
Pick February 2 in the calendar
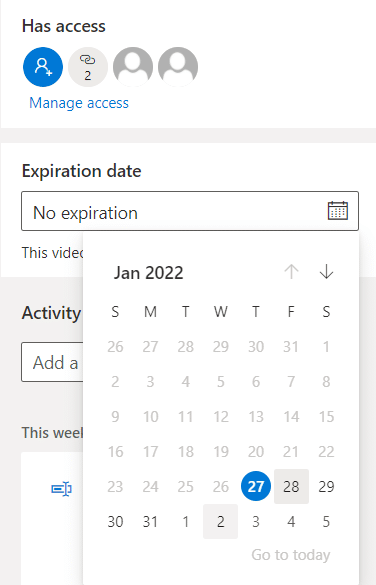(220, 522)
